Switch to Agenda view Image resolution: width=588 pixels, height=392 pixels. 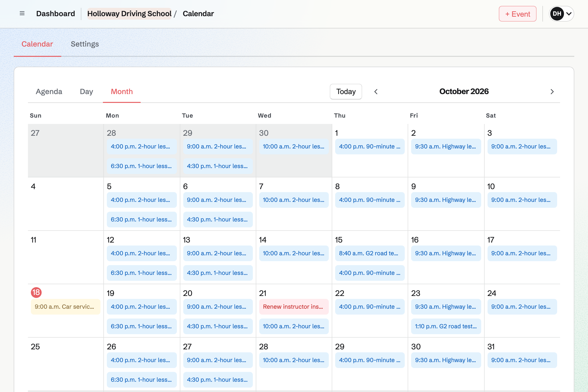49,91
